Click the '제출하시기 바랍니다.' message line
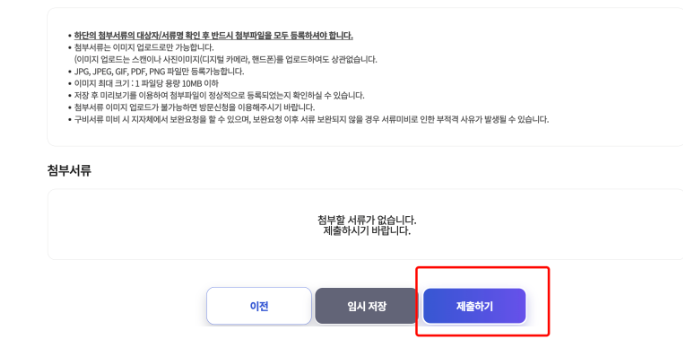The image size is (683, 361). click(x=366, y=230)
